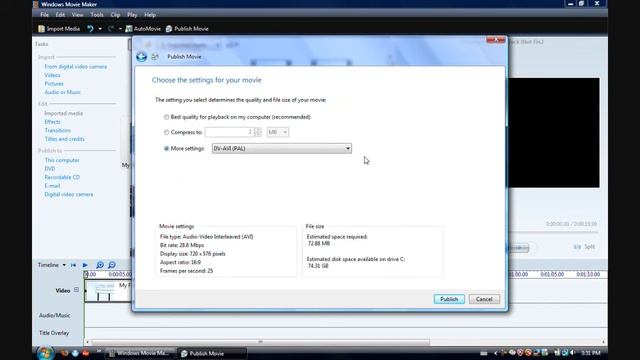Click the Transitions link

pyautogui.click(x=58, y=131)
